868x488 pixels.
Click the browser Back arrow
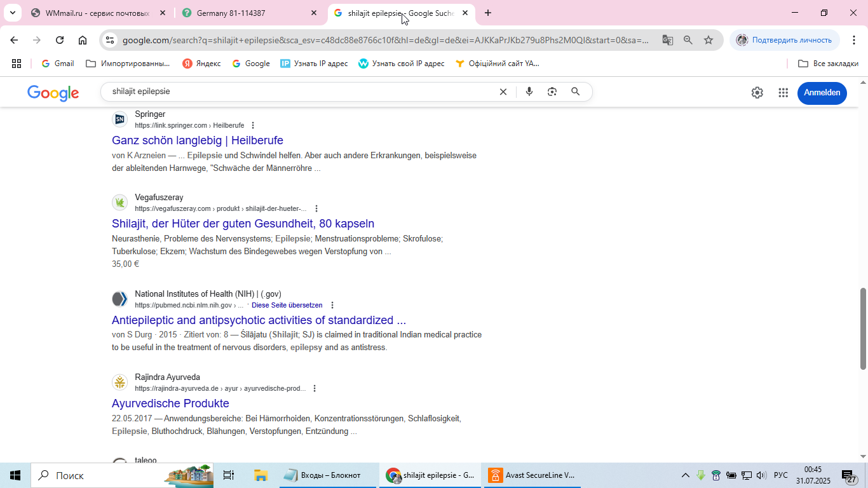[x=14, y=40]
